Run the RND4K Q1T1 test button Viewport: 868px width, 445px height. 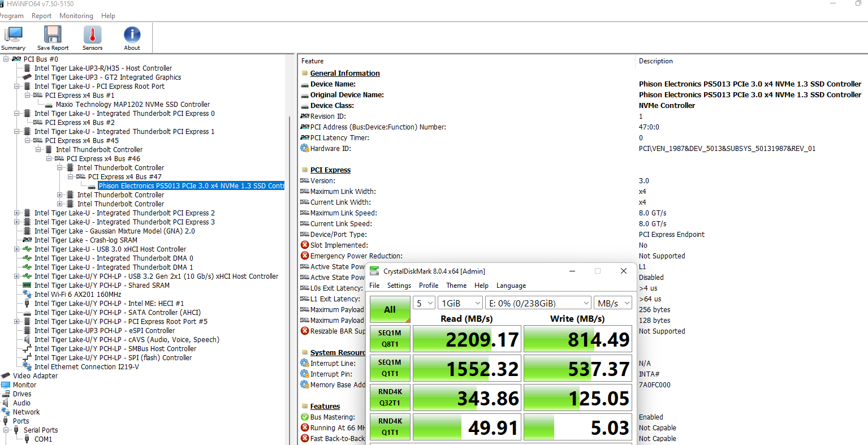tap(390, 427)
